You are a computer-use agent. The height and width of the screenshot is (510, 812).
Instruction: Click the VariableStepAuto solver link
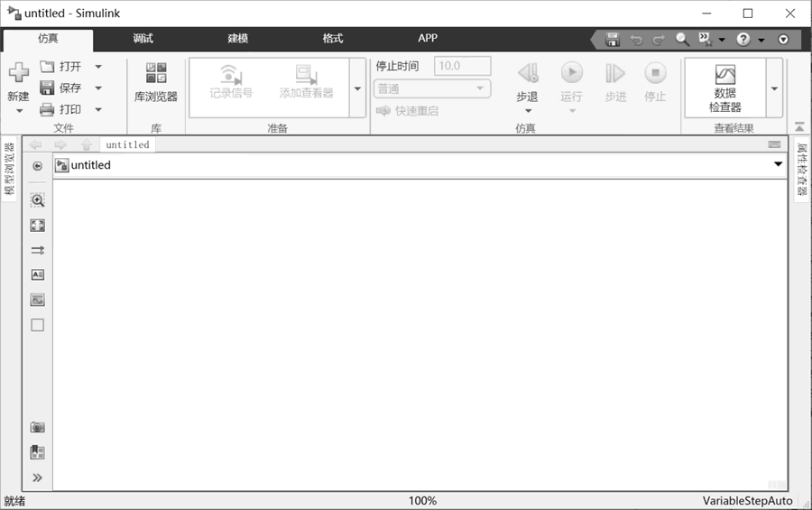click(747, 501)
